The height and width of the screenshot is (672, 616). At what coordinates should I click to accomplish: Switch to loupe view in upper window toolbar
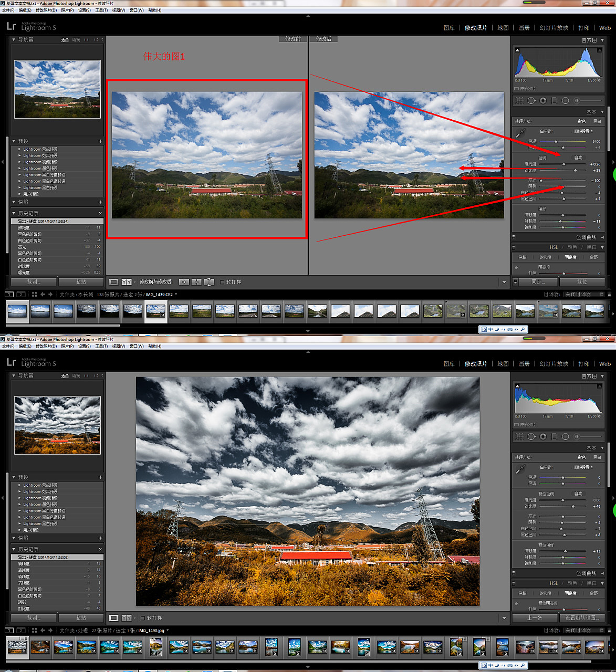(113, 282)
